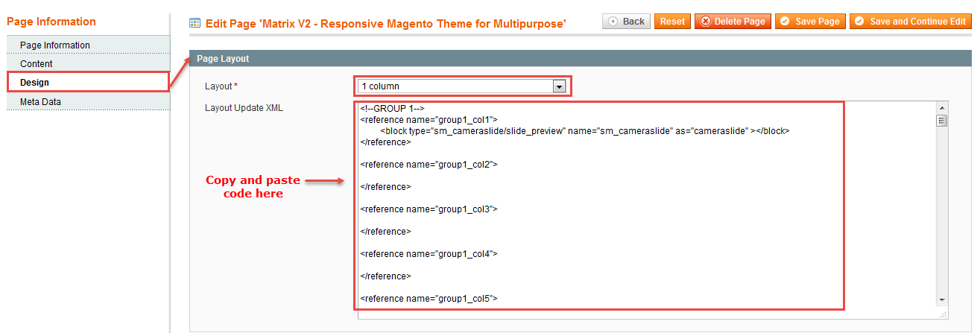980x333 pixels.
Task: Click the textarea resize grip corner
Action: [x=943, y=314]
